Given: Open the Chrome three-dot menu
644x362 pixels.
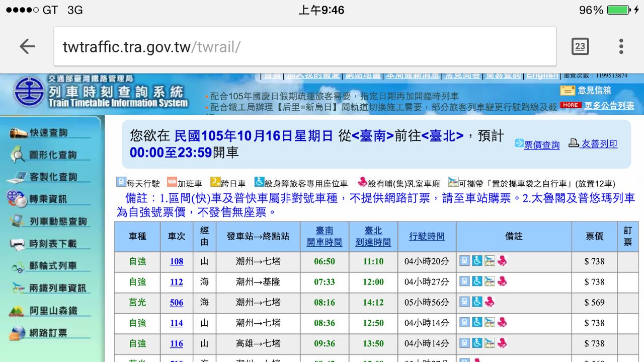Looking at the screenshot, I should coord(621,46).
